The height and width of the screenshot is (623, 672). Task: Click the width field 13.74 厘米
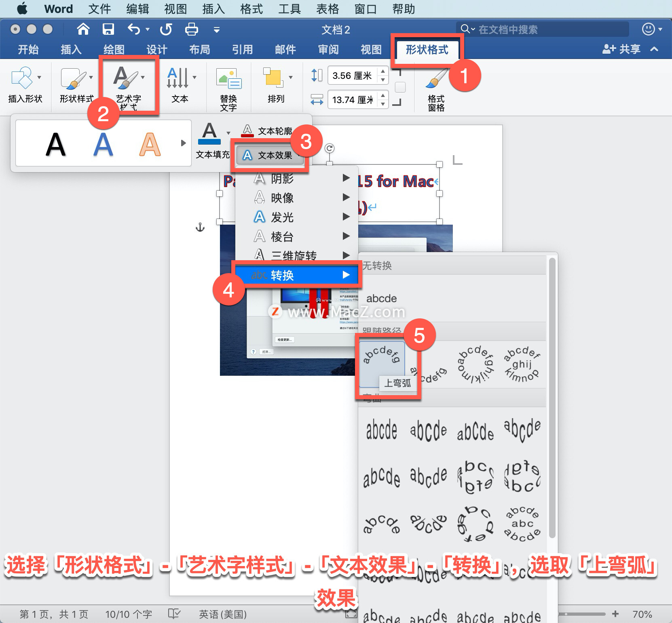click(353, 100)
